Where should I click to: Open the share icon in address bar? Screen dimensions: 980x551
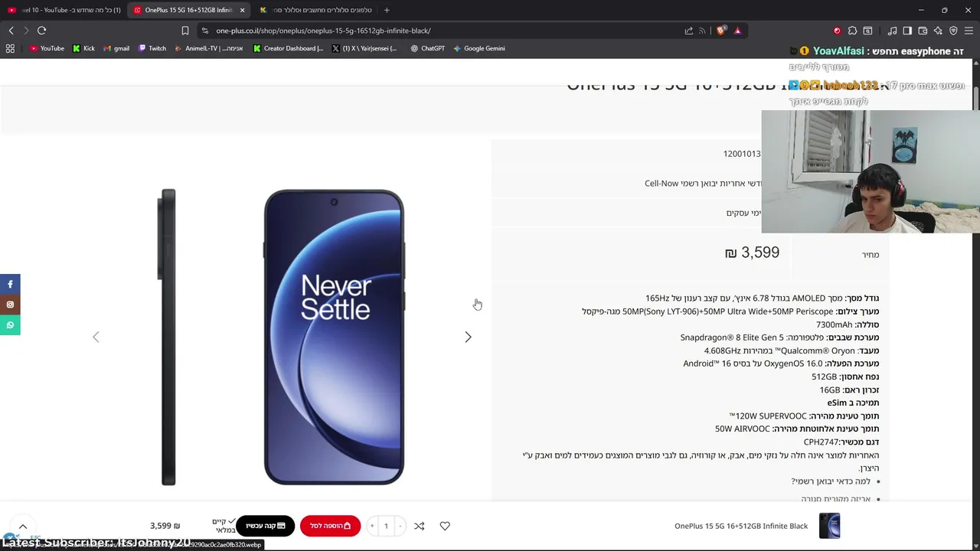[x=688, y=31]
